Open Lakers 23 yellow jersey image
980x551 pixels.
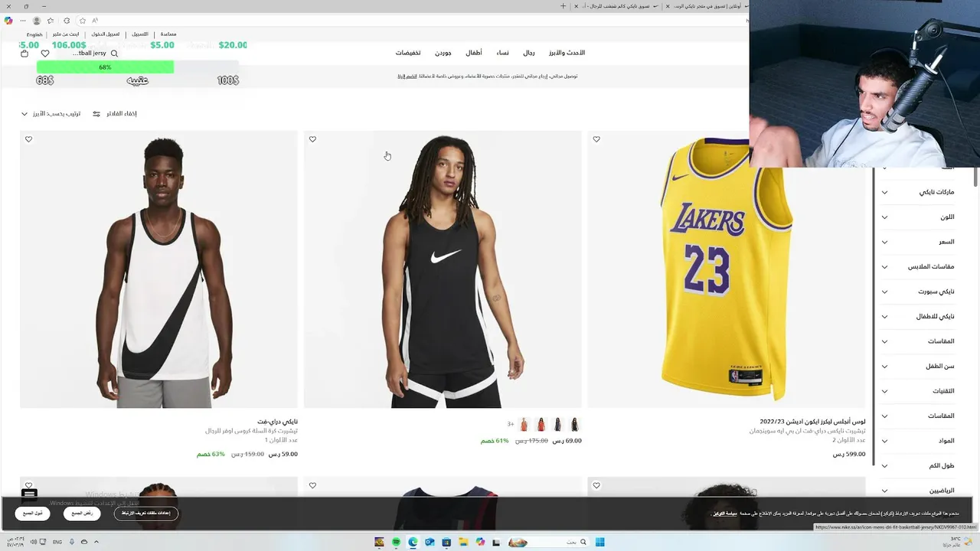[727, 269]
